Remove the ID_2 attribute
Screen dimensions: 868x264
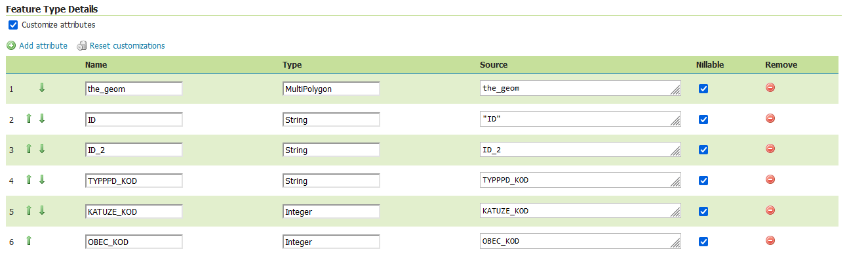point(770,149)
